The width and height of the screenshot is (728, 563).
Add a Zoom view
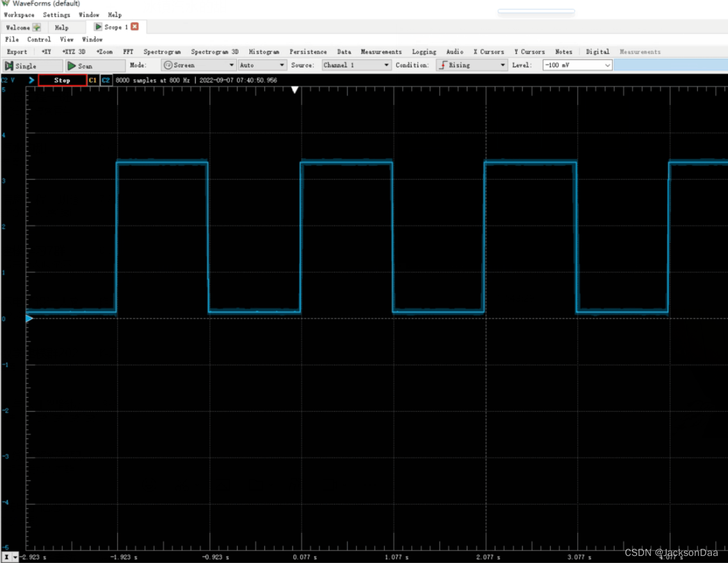(104, 52)
